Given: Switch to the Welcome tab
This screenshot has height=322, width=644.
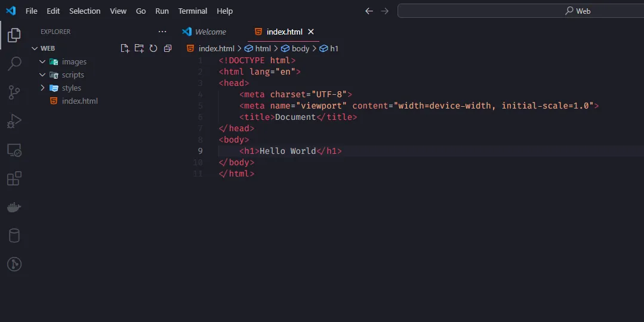Looking at the screenshot, I should click(x=210, y=32).
